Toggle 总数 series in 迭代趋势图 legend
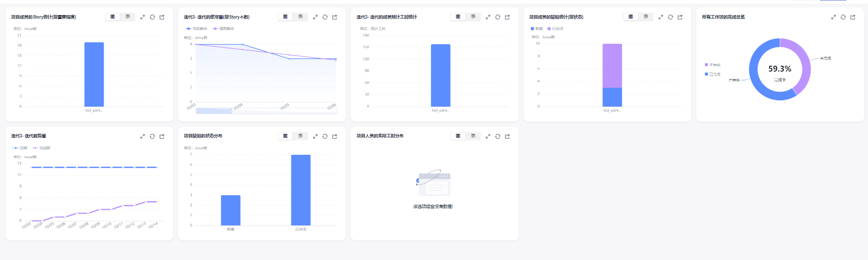This screenshot has width=868, height=260. [20, 148]
